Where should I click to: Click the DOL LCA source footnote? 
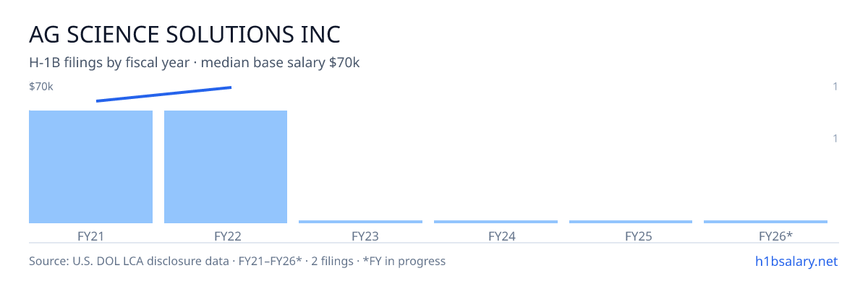(237, 261)
